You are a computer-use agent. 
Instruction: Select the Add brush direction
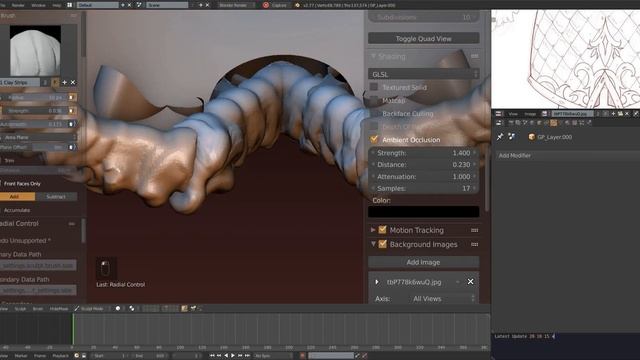(x=18, y=197)
